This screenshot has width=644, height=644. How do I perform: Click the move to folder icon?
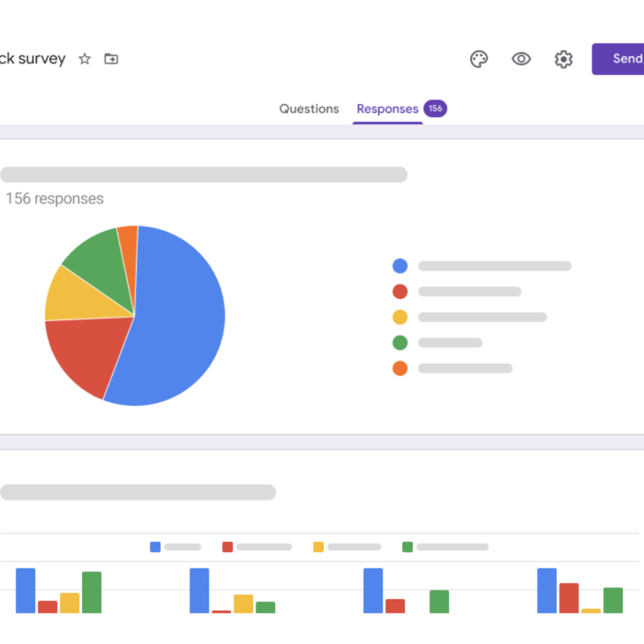pos(111,59)
